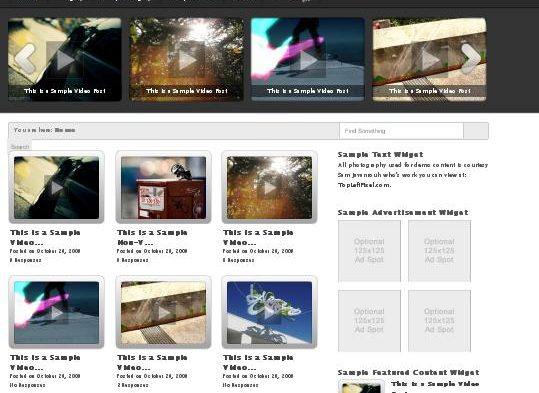Open the post title under the blue-sky graffiti thumbnail
Viewport: 539px width, 393px height.
point(258,363)
